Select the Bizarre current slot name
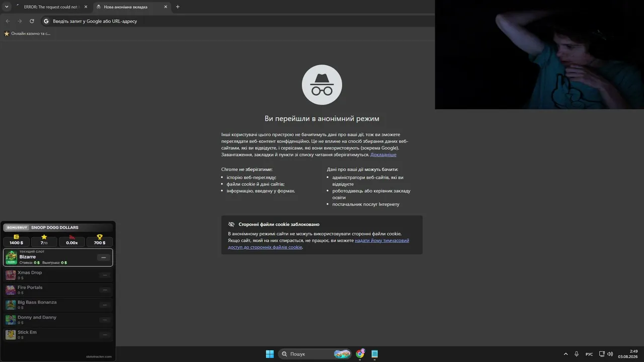Screen dimensions: 644x362 coord(28,257)
